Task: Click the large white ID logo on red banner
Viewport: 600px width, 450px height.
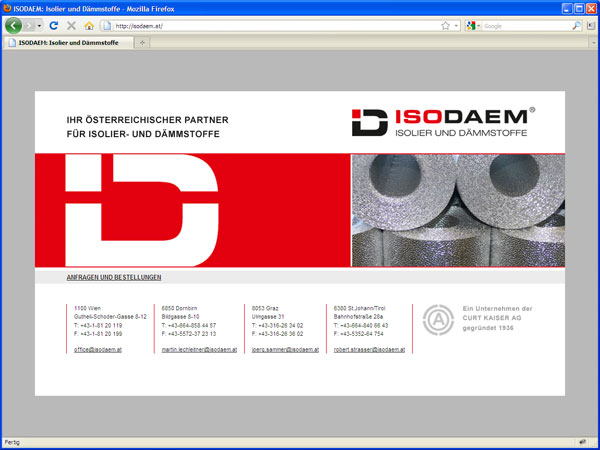Action: tap(142, 210)
